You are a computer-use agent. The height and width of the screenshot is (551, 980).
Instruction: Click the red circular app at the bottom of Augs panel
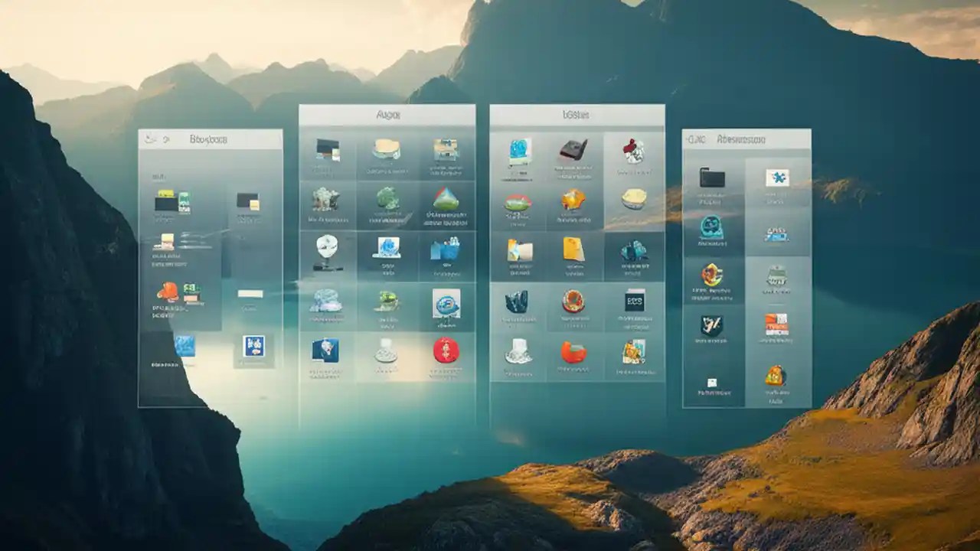[445, 350]
